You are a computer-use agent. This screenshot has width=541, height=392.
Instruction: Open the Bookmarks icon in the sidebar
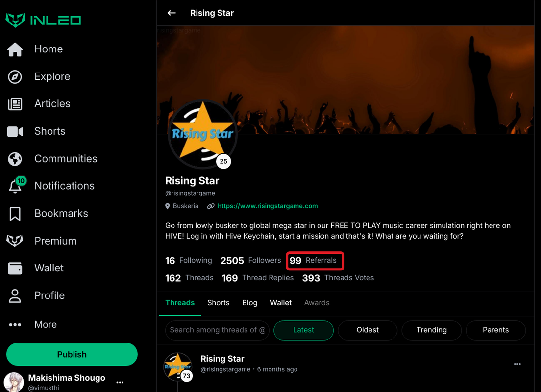15,214
